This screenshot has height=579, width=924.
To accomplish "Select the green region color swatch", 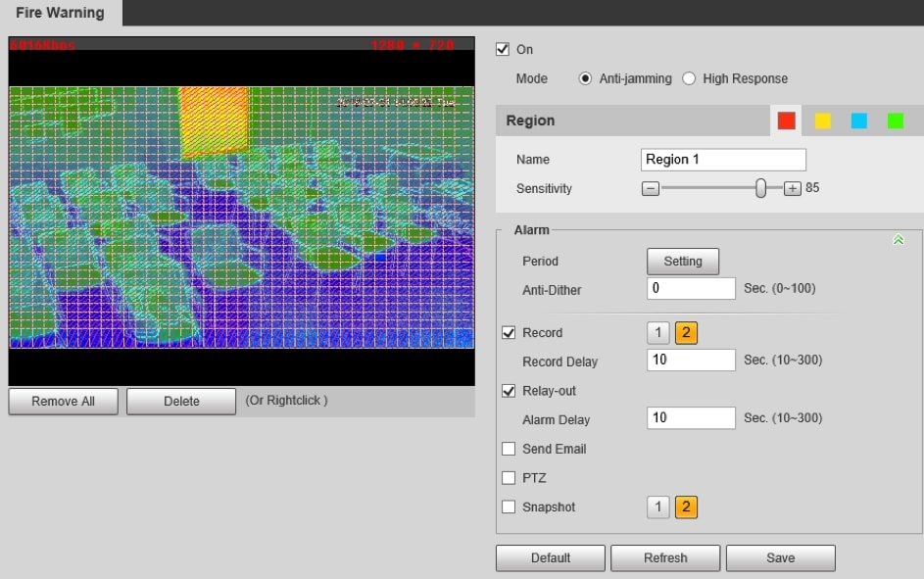I will coord(896,121).
